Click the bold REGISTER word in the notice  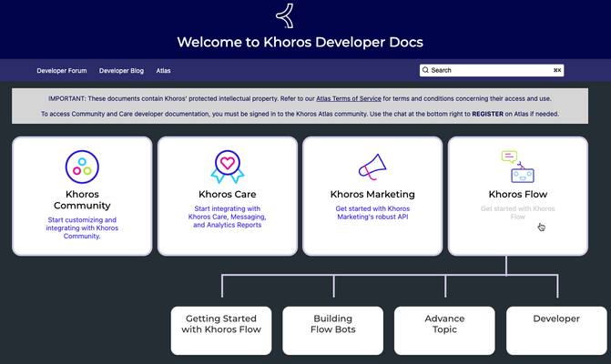(487, 114)
